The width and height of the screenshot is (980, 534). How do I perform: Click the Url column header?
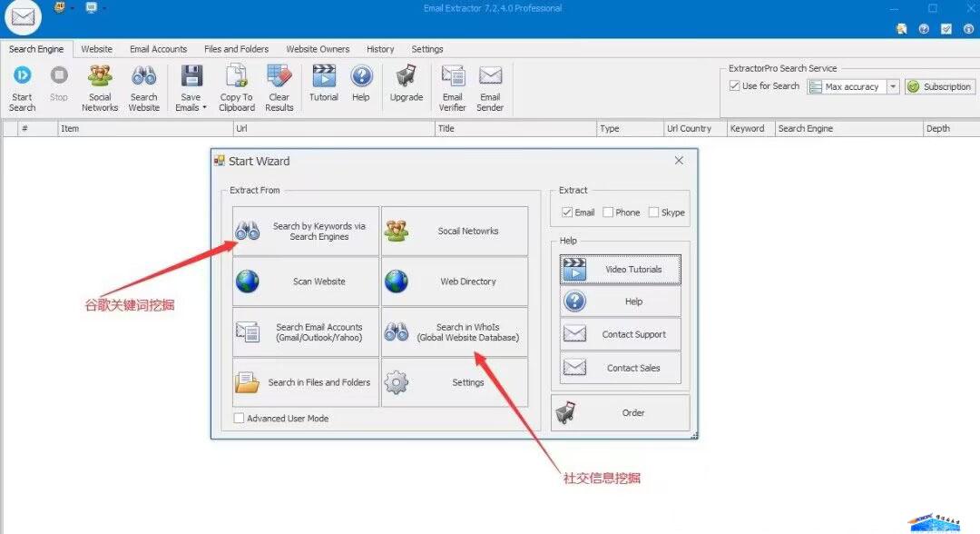[333, 128]
